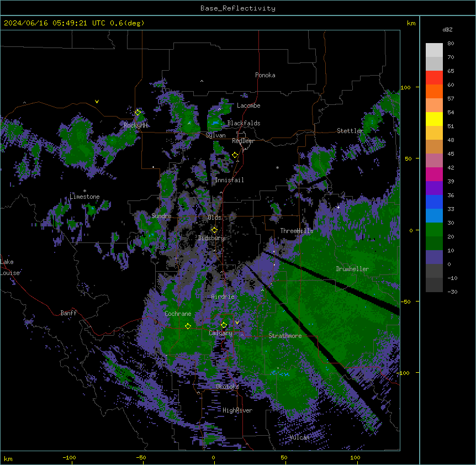Select the dBZ legend heading
The width and height of the screenshot is (476, 465).
coord(447,29)
